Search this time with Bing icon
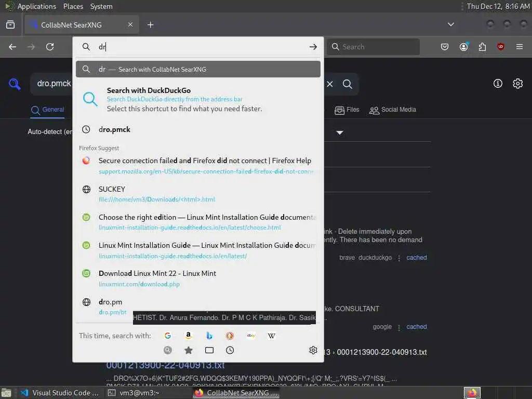532x399 pixels. [x=209, y=336]
